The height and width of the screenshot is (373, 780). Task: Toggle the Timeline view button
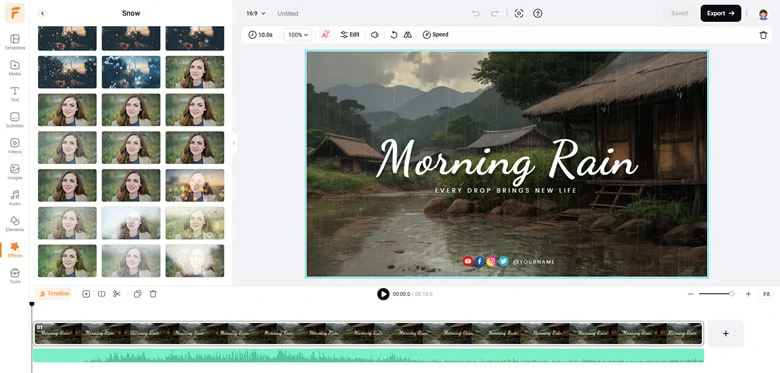(x=54, y=294)
